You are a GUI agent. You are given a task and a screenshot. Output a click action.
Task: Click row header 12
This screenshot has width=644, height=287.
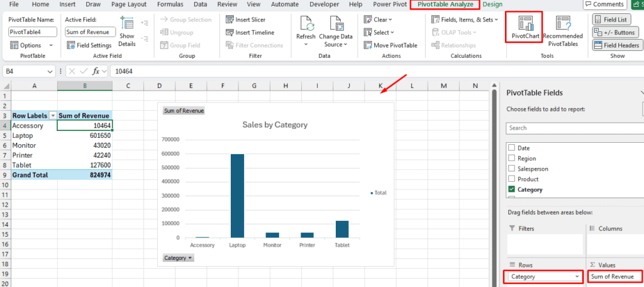[5, 205]
